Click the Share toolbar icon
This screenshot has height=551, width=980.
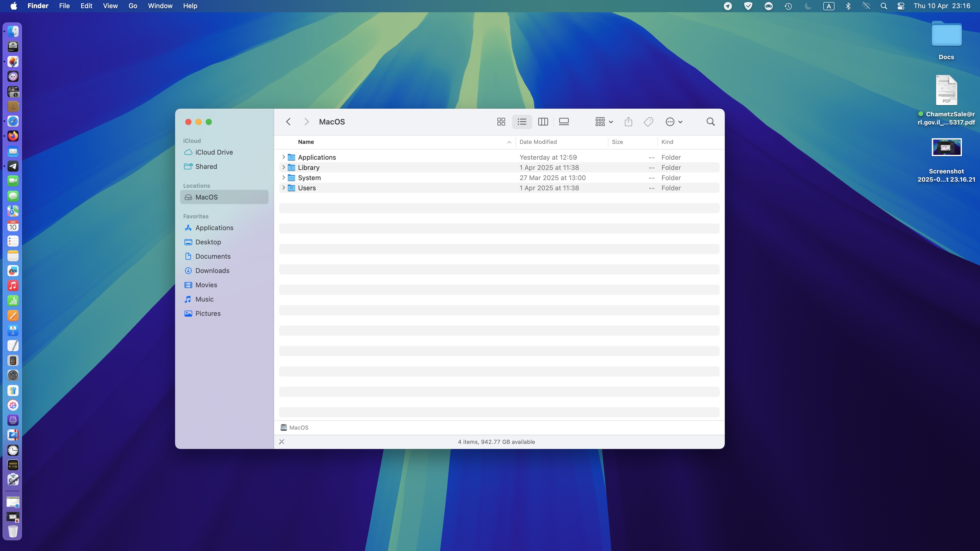(x=628, y=122)
